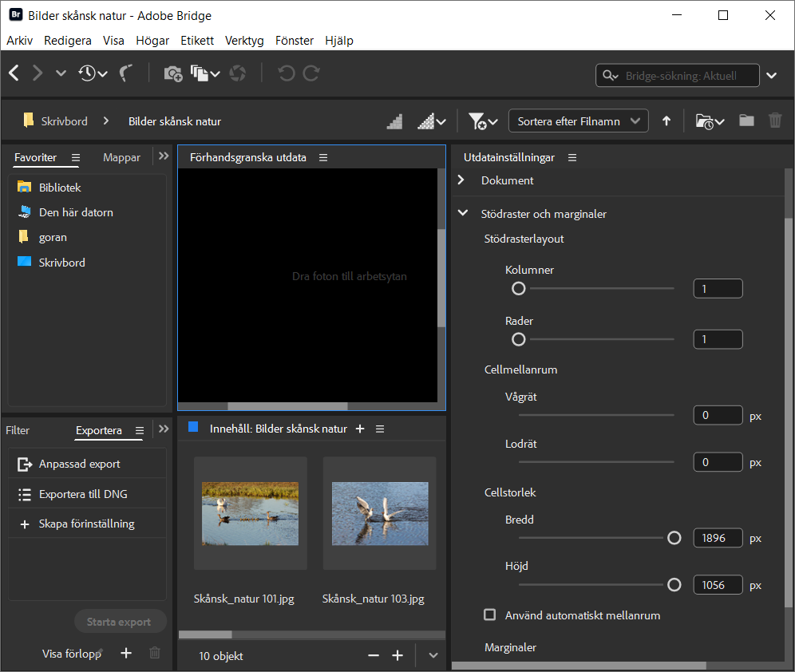Click Anpassad export
The width and height of the screenshot is (795, 672).
click(x=79, y=464)
